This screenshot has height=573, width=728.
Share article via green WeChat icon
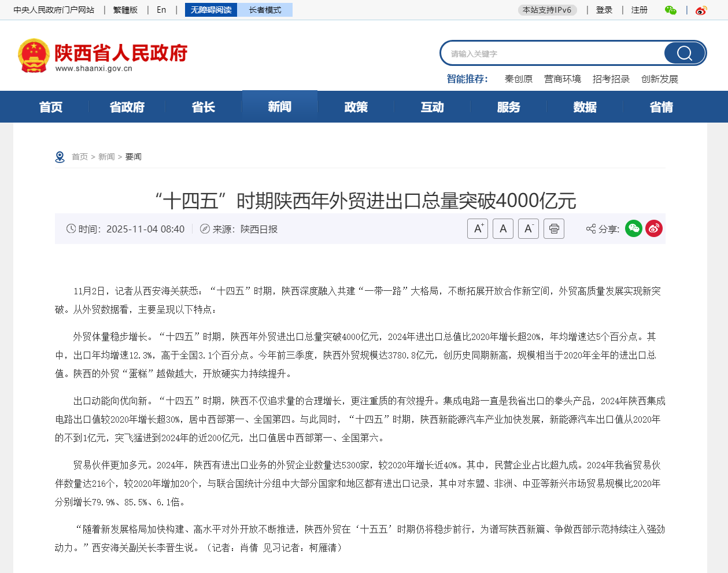click(634, 228)
